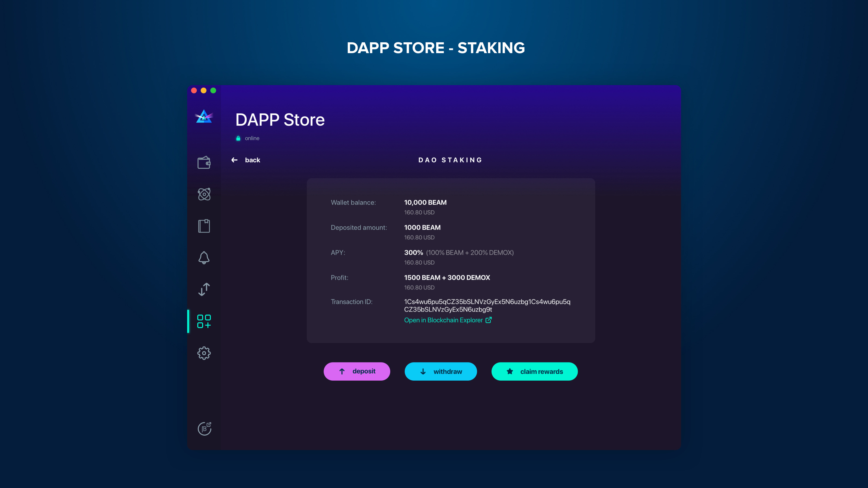Image resolution: width=868 pixels, height=488 pixels.
Task: Claim rewards for DAO staking
Action: tap(534, 371)
